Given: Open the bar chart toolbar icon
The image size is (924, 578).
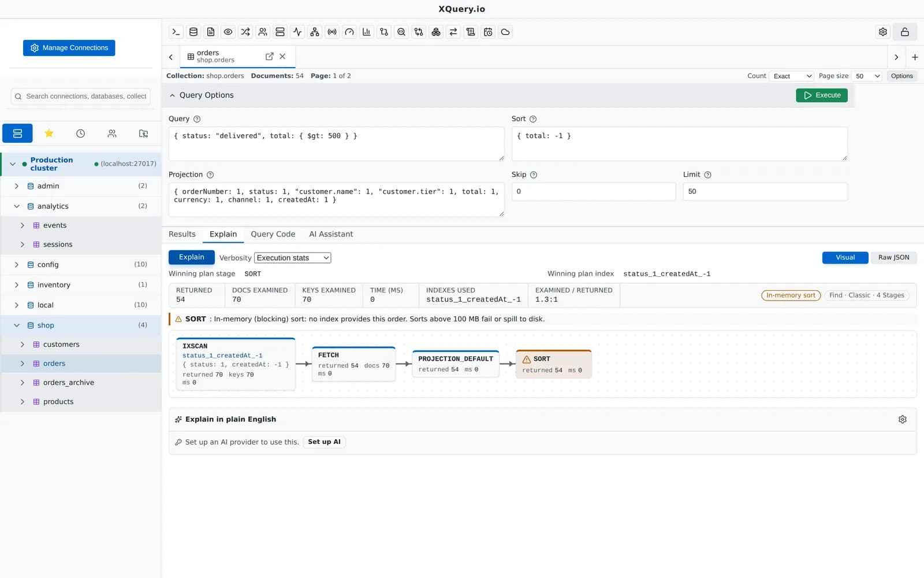Looking at the screenshot, I should [x=367, y=32].
